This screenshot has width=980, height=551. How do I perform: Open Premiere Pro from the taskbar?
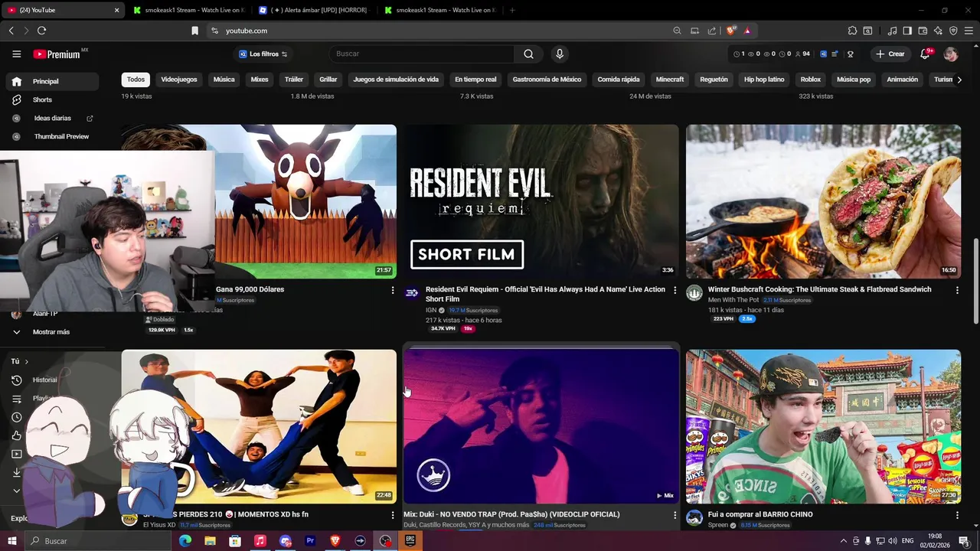[310, 541]
